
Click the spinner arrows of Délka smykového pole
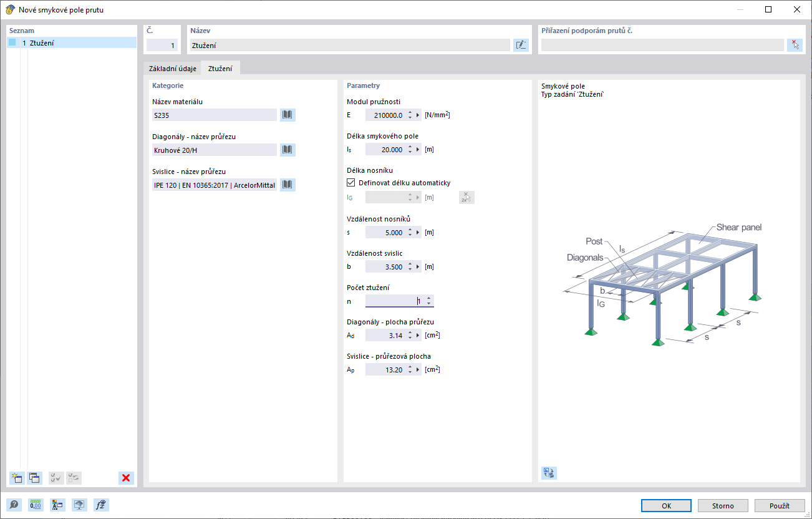point(410,150)
